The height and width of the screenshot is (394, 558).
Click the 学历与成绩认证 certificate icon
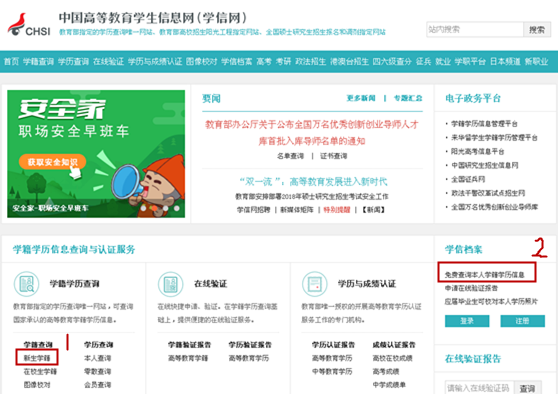[315, 284]
